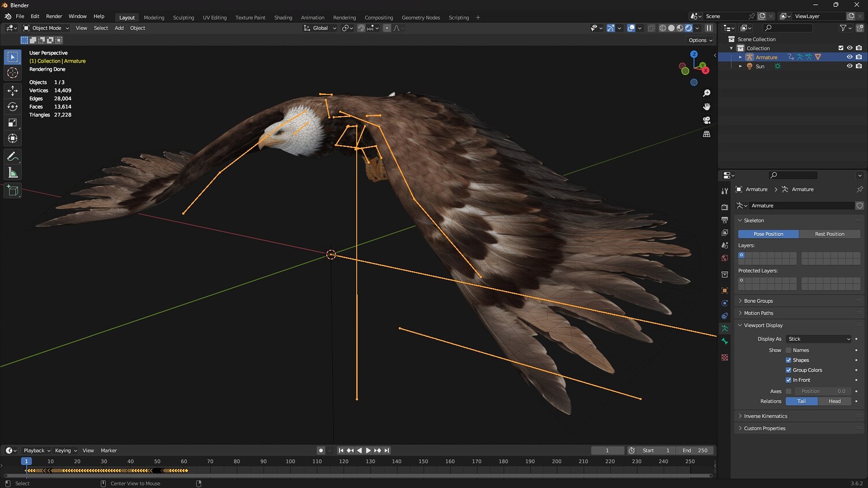Screen dimensions: 868x488
Task: Expand the Bone Groups panel
Action: (x=758, y=301)
